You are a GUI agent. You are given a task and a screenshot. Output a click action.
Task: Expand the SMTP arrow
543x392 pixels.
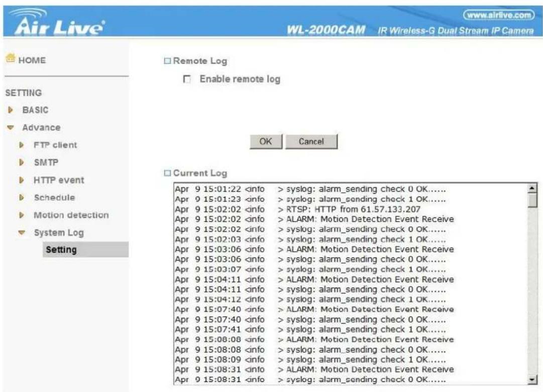22,162
